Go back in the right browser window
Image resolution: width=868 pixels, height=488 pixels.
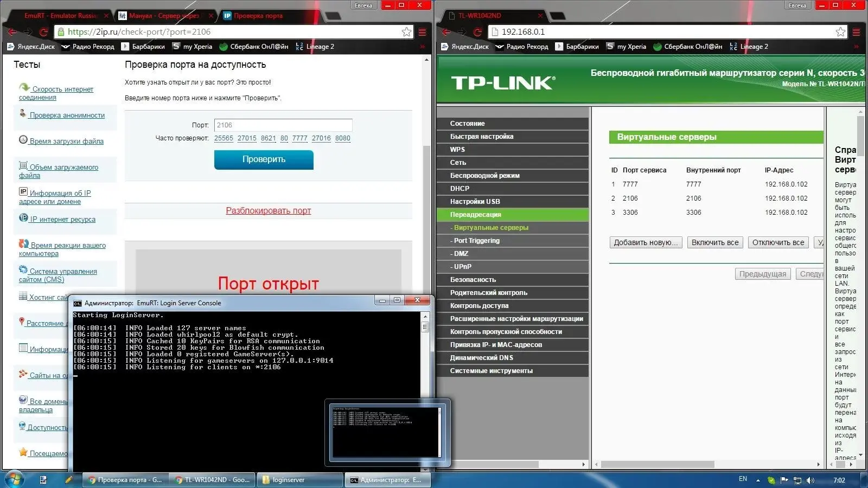(x=446, y=32)
